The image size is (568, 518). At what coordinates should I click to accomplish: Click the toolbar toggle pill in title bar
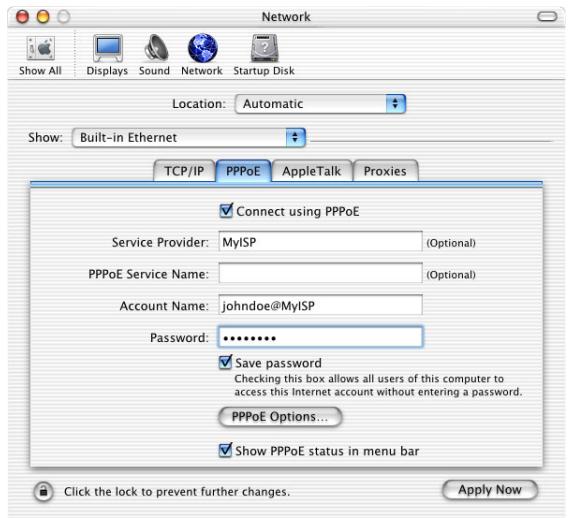[547, 16]
